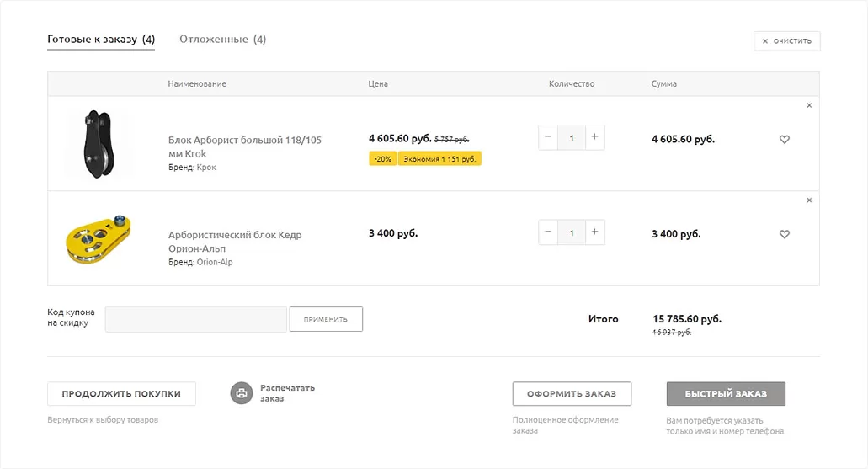Add Блок Арборист Krok to favorites heart
This screenshot has width=868, height=469.
pyautogui.click(x=785, y=140)
